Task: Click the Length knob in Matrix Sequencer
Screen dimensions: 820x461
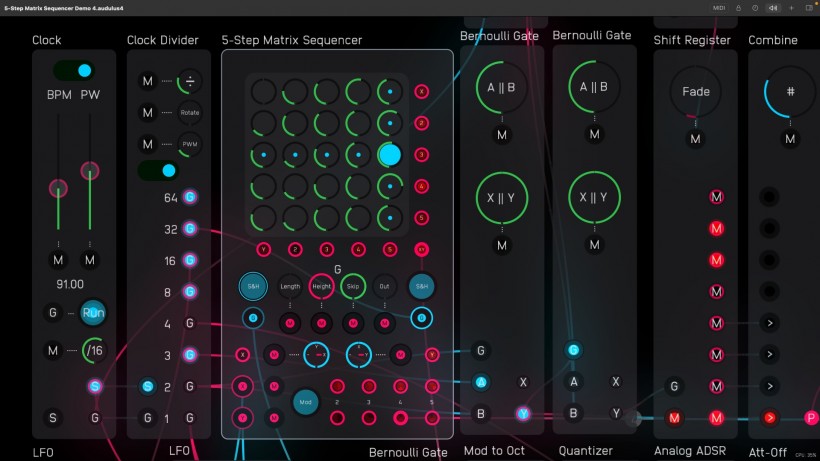Action: [290, 286]
